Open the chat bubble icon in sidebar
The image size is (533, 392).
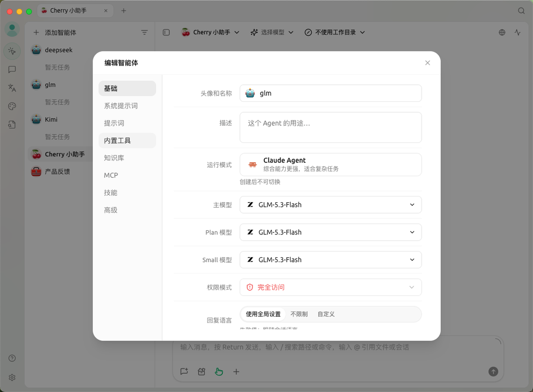click(x=12, y=70)
